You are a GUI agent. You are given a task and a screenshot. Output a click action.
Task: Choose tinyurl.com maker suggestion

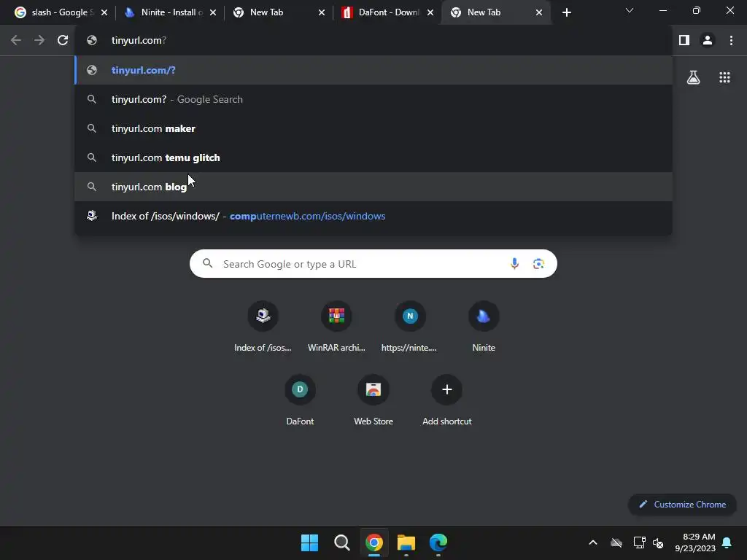[x=373, y=128]
